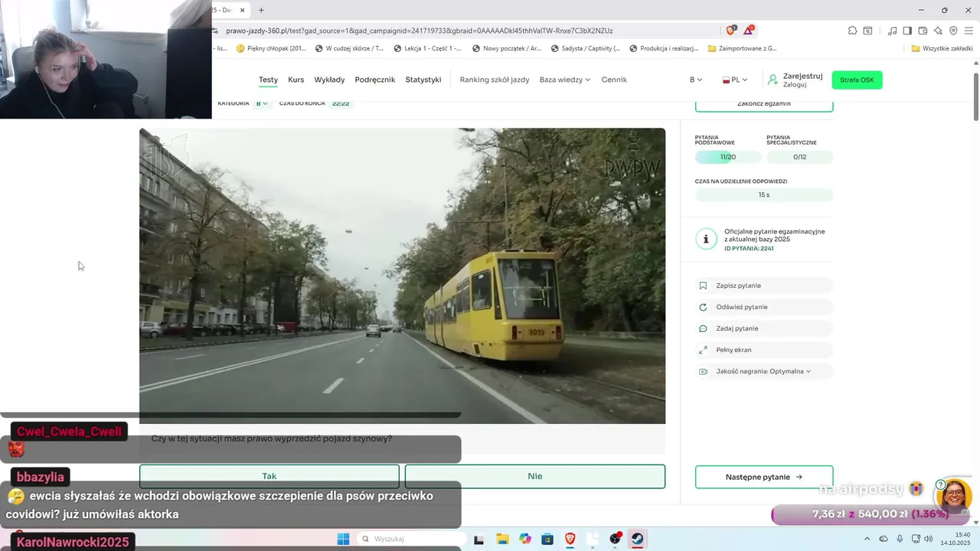Open a new browser tab with plus
The width and height of the screenshot is (980, 551).
(x=261, y=10)
